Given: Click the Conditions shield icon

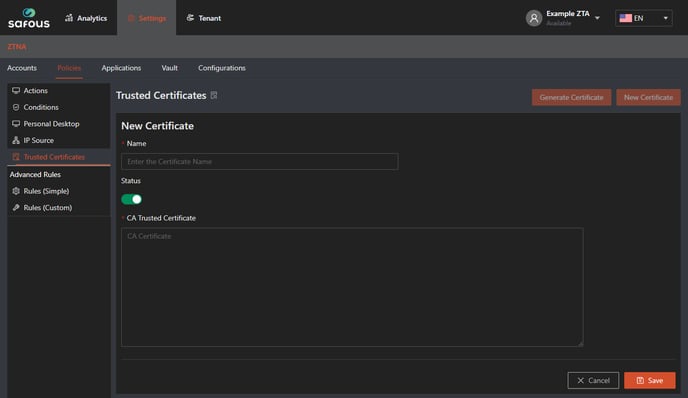Looking at the screenshot, I should point(16,107).
